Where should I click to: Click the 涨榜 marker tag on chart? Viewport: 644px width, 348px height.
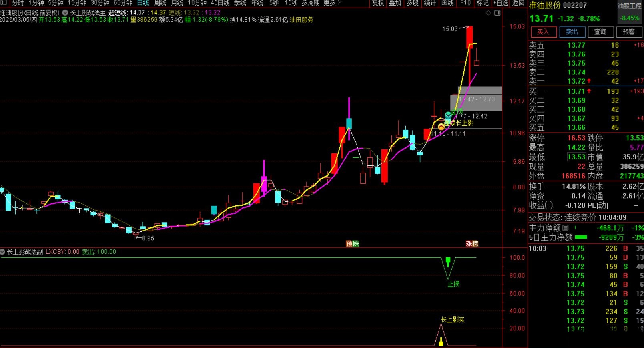472,243
